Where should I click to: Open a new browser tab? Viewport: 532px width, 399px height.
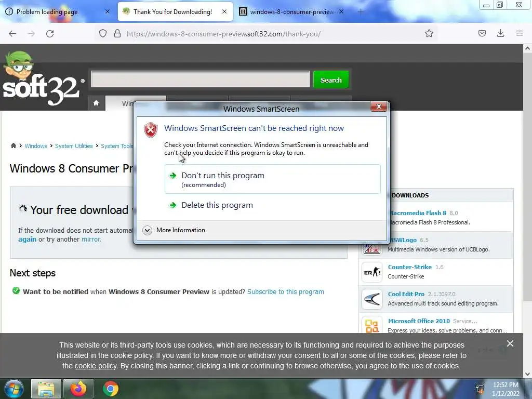pos(361,12)
